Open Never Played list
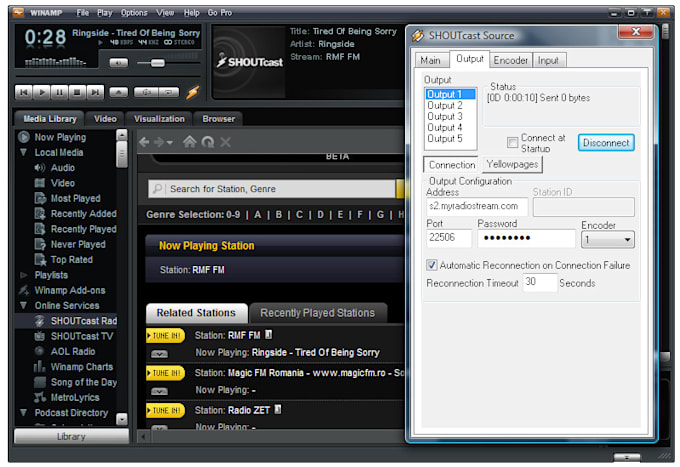This screenshot has height=467, width=680. click(x=78, y=244)
